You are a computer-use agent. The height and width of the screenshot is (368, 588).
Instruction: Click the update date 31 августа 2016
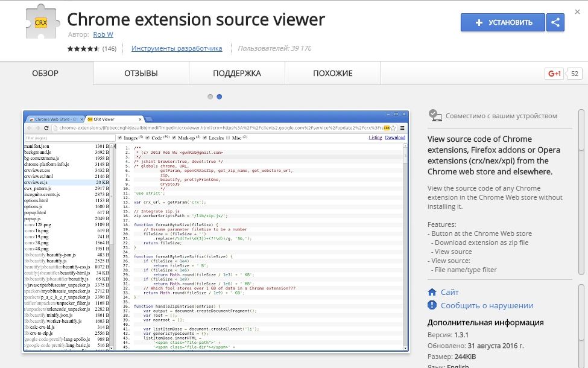pos(495,346)
